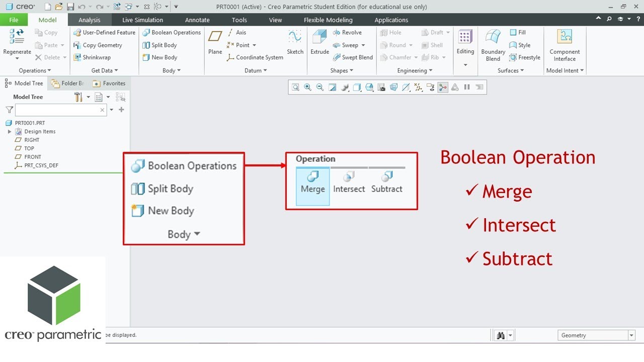Click the display style shaded sphere icon

[345, 87]
